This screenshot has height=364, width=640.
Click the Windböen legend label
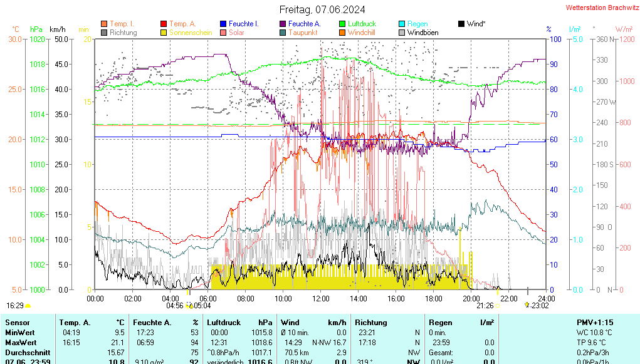(x=422, y=33)
